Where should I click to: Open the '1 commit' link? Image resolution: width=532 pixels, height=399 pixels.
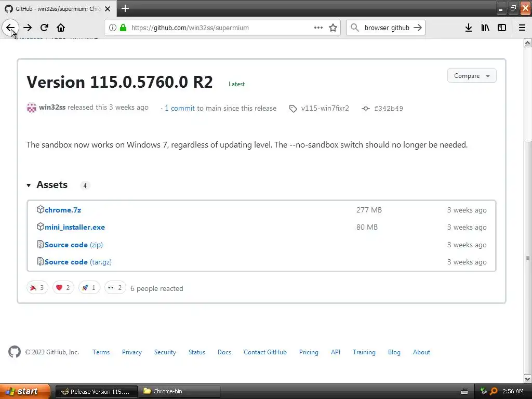pyautogui.click(x=180, y=108)
